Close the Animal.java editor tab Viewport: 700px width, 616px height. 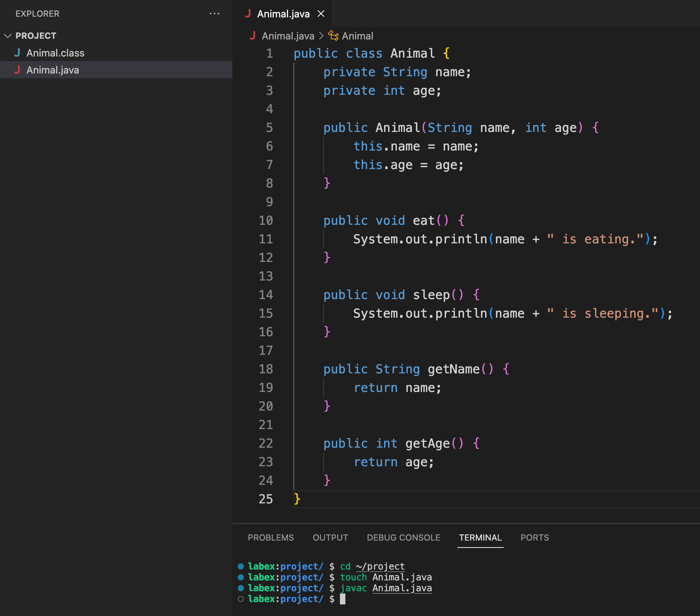[x=321, y=14]
